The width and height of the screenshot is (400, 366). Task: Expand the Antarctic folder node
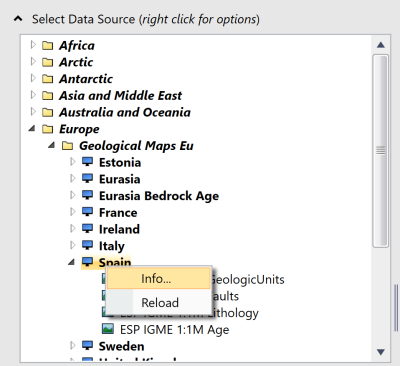pyautogui.click(x=33, y=78)
